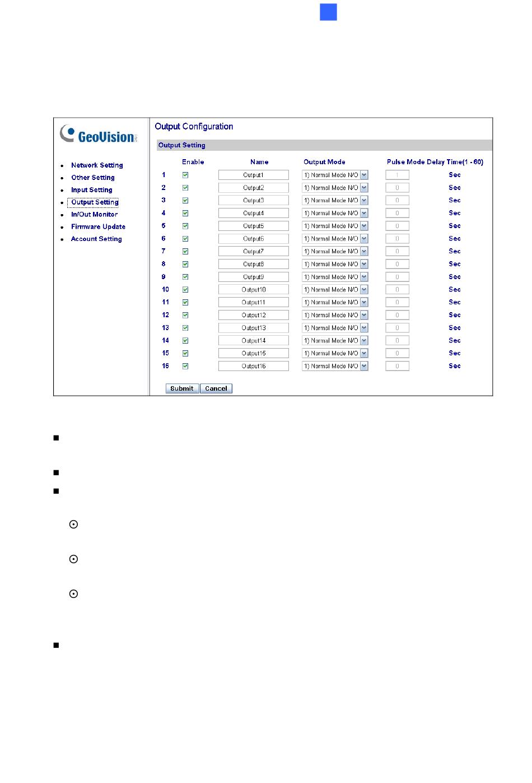Go to Input Setting page
This screenshot has width=532, height=783.
click(x=92, y=190)
